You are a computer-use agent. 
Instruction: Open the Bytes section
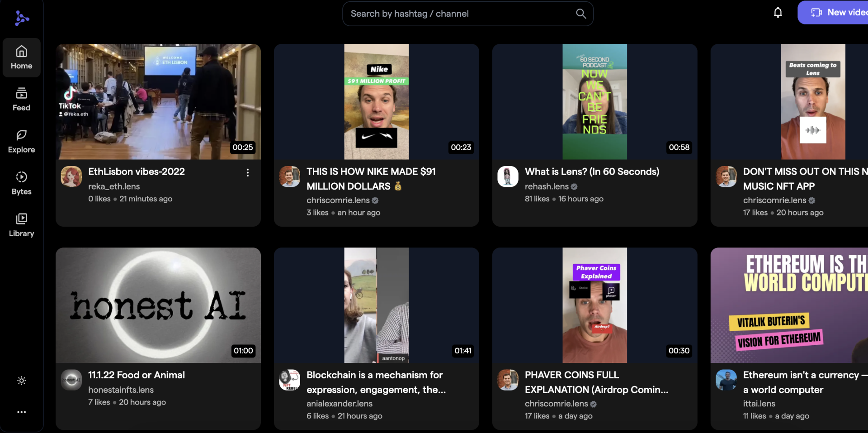(21, 183)
